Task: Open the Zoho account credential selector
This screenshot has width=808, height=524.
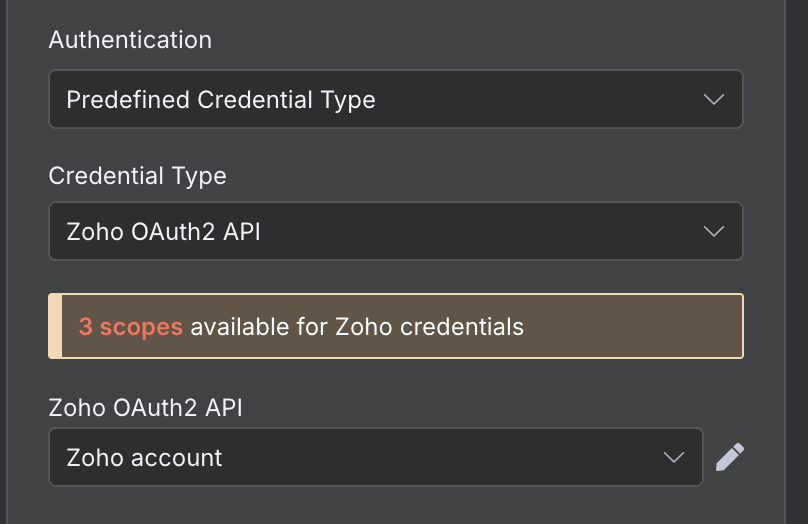Action: coord(376,457)
